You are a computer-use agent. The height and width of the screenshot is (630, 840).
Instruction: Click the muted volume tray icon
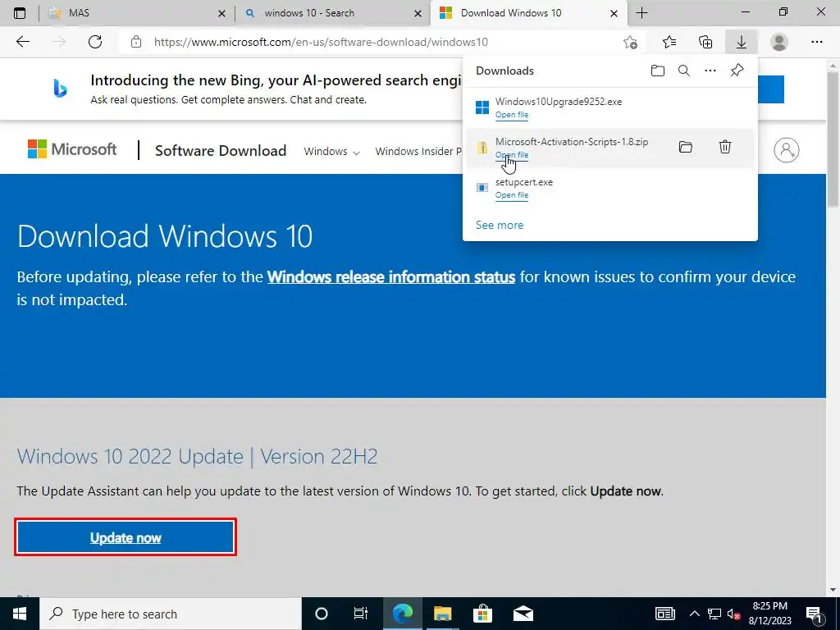coord(734,614)
